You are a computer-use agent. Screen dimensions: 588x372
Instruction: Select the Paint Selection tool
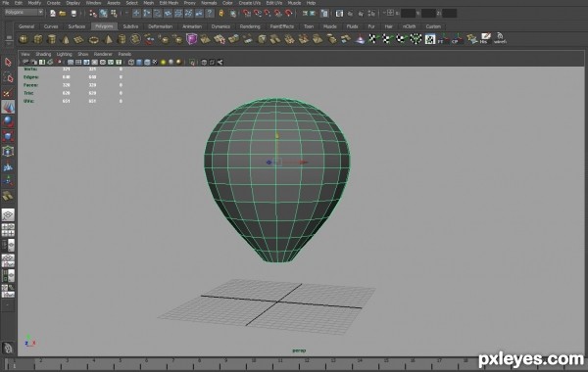[x=8, y=93]
